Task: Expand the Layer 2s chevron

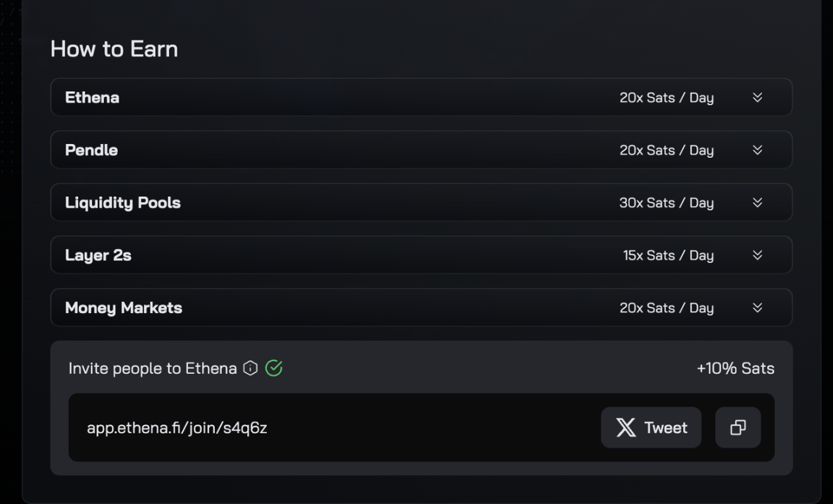Action: point(757,255)
